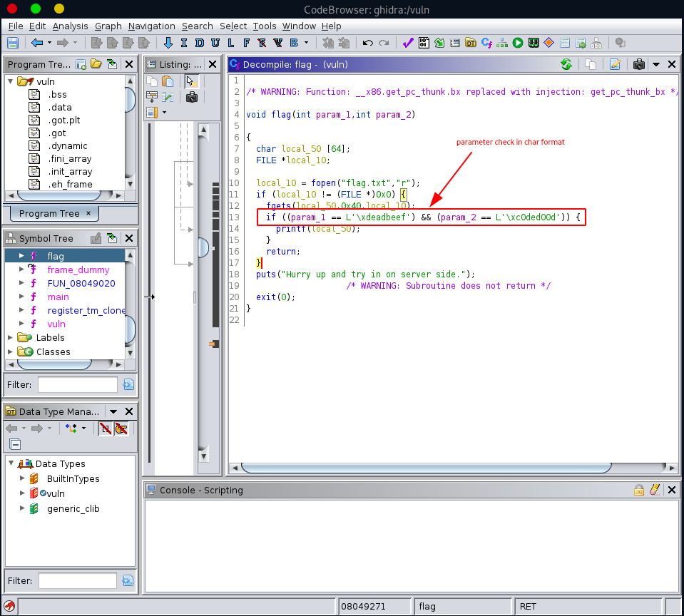Click the eraser clear icon in Console
This screenshot has width=684, height=616.
coord(655,490)
